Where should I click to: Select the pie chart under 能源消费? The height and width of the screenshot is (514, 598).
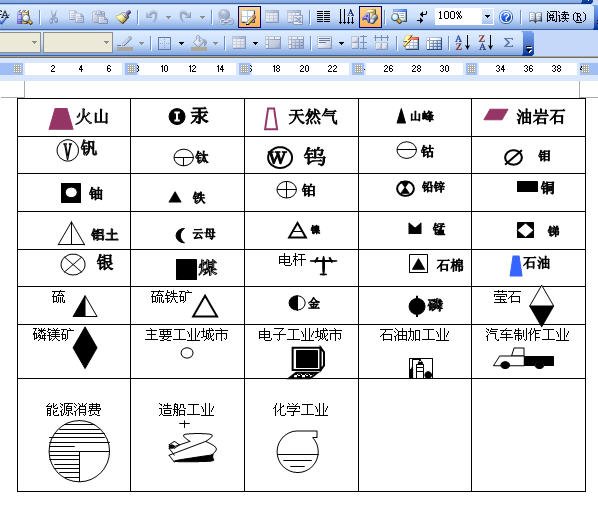(x=79, y=451)
